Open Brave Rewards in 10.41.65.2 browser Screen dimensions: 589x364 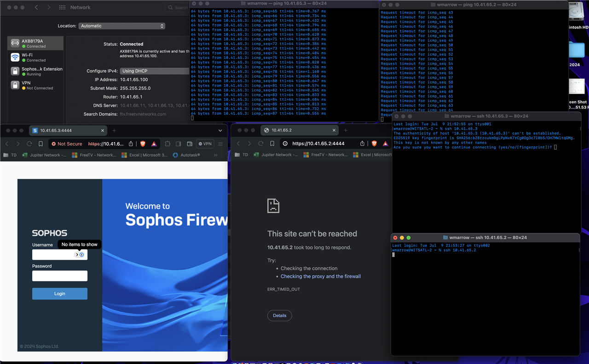(x=386, y=144)
